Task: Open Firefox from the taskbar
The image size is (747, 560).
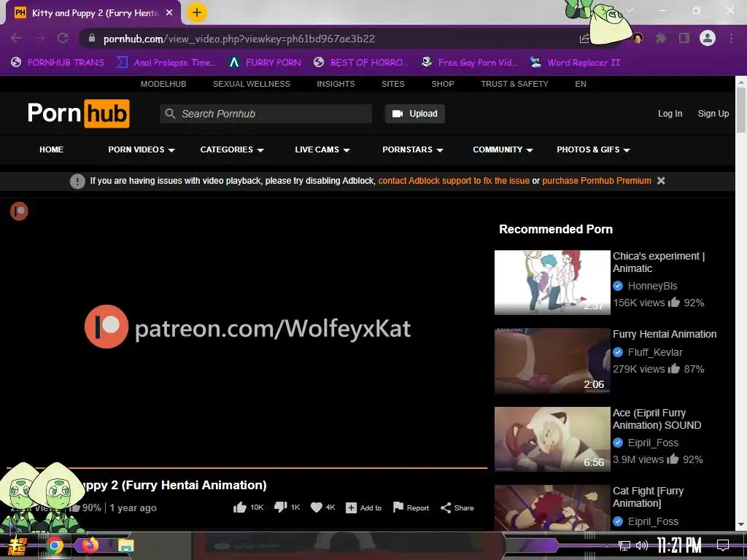Action: (90, 545)
